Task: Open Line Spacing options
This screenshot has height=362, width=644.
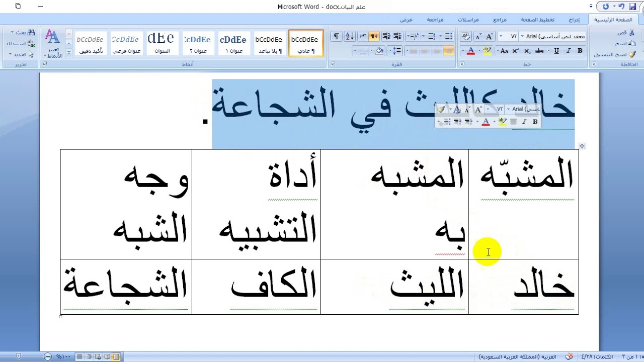Action: (x=396, y=51)
